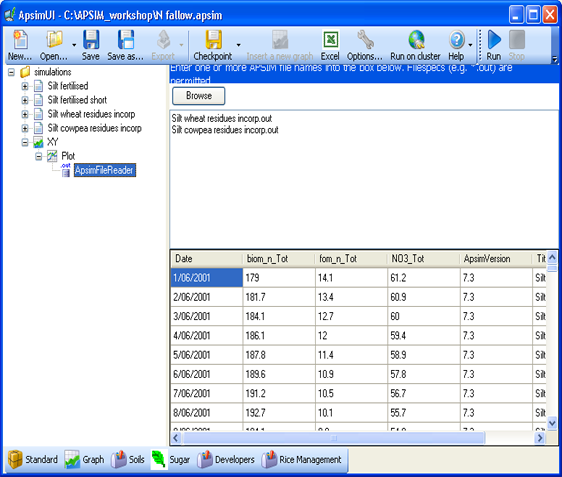
Task: Click the horizontal scrollbar thumb of the table
Action: pyautogui.click(x=333, y=438)
